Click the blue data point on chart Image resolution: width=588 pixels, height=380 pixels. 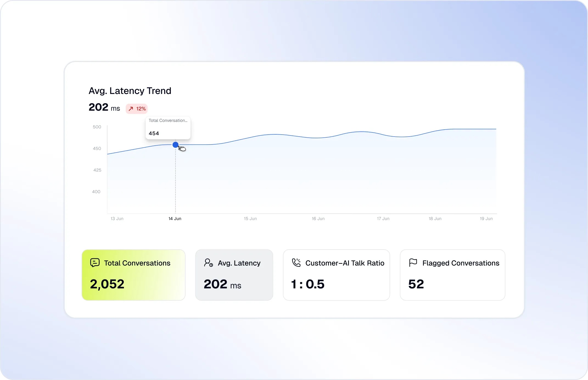175,145
